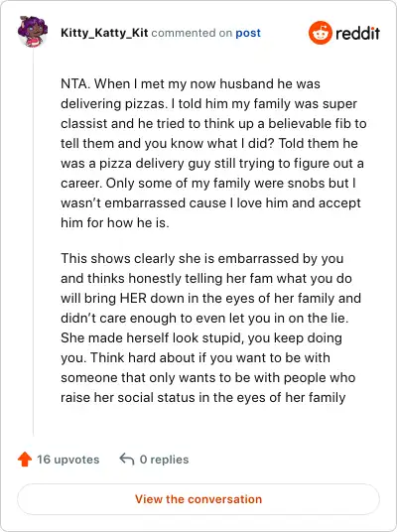Image resolution: width=397 pixels, height=532 pixels.
Task: Open the Kitty_Katty_Kit avatar image
Action: [x=32, y=32]
